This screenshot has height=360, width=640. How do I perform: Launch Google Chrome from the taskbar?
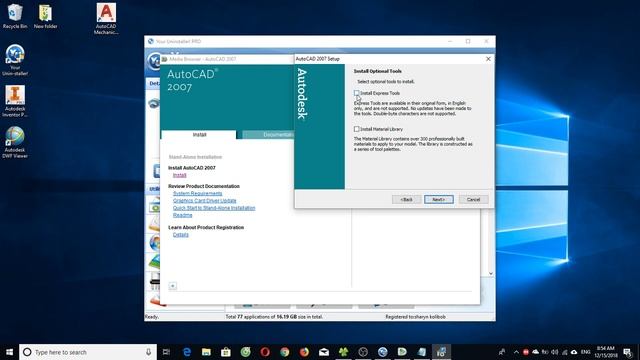(284, 352)
